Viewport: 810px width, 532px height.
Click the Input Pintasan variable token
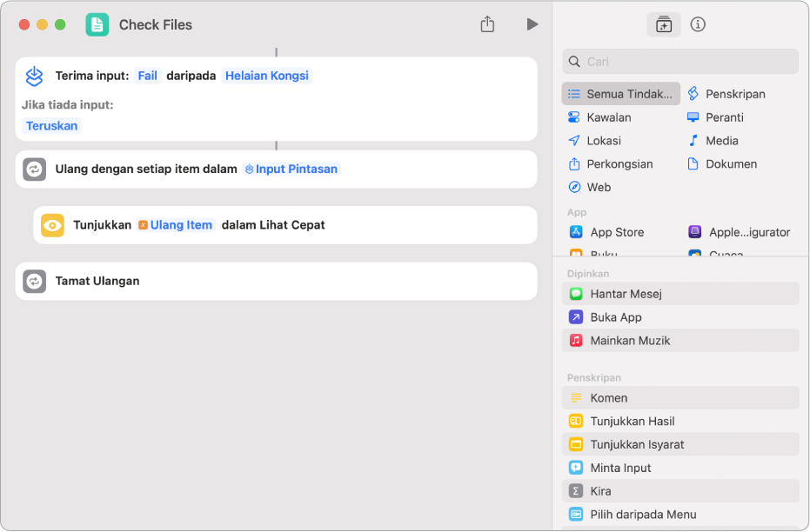pyautogui.click(x=291, y=169)
